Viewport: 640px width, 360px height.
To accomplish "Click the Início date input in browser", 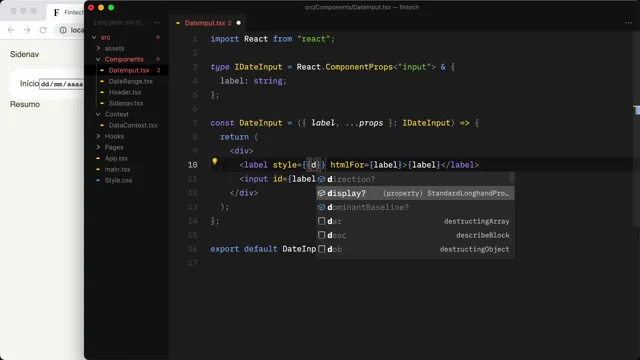I will point(62,84).
